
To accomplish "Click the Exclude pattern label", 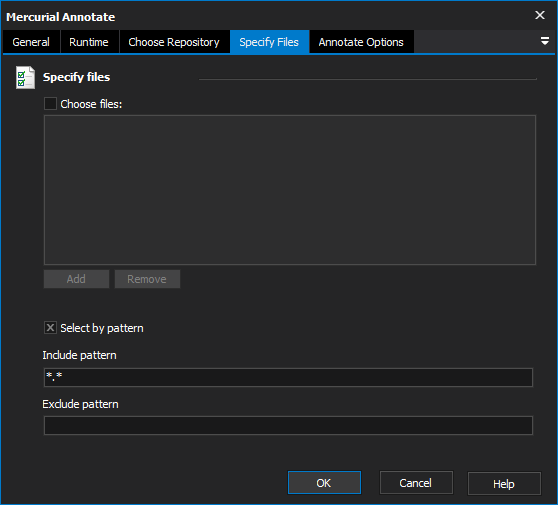I will (80, 404).
